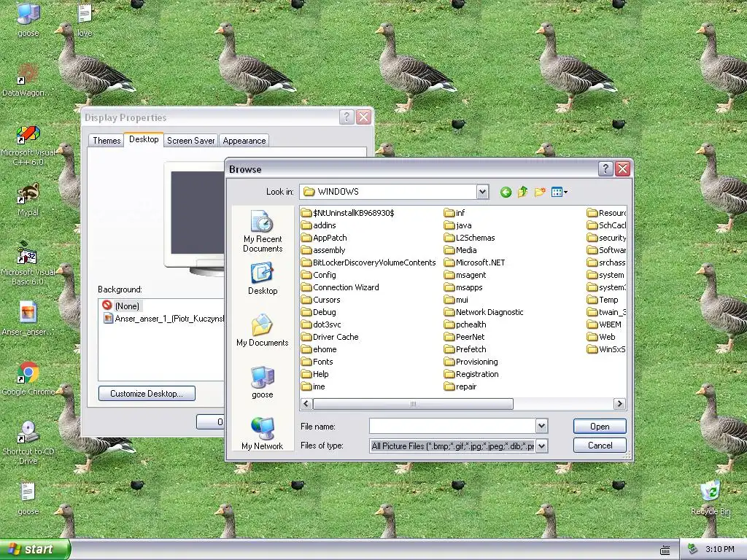Select the Connection Wizard folder
This screenshot has height=560, width=747.
click(340, 287)
